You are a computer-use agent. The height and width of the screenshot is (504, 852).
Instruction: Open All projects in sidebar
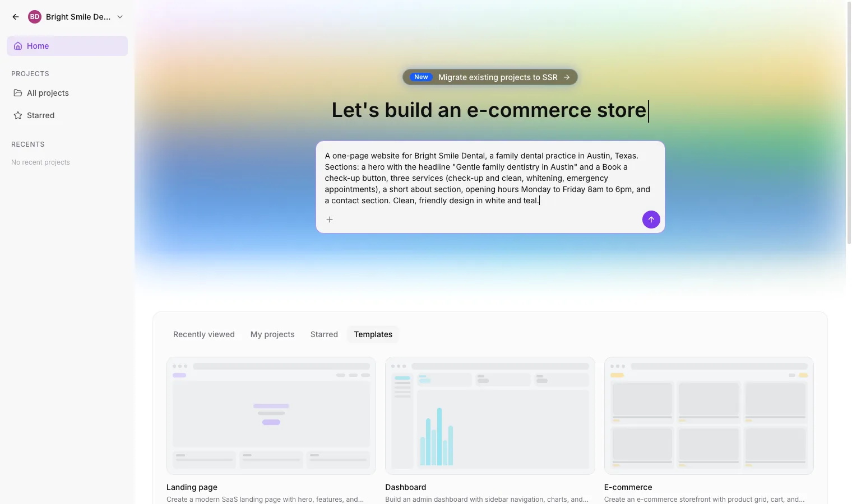67,93
